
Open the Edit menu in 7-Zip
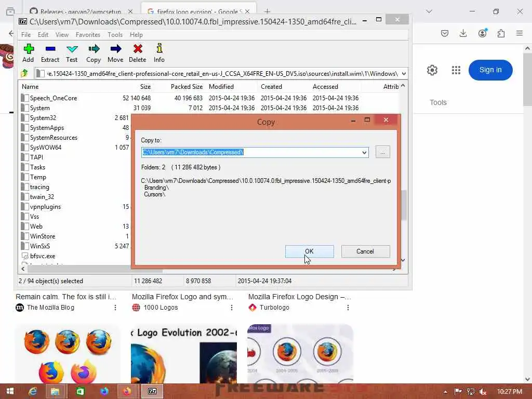pos(43,35)
